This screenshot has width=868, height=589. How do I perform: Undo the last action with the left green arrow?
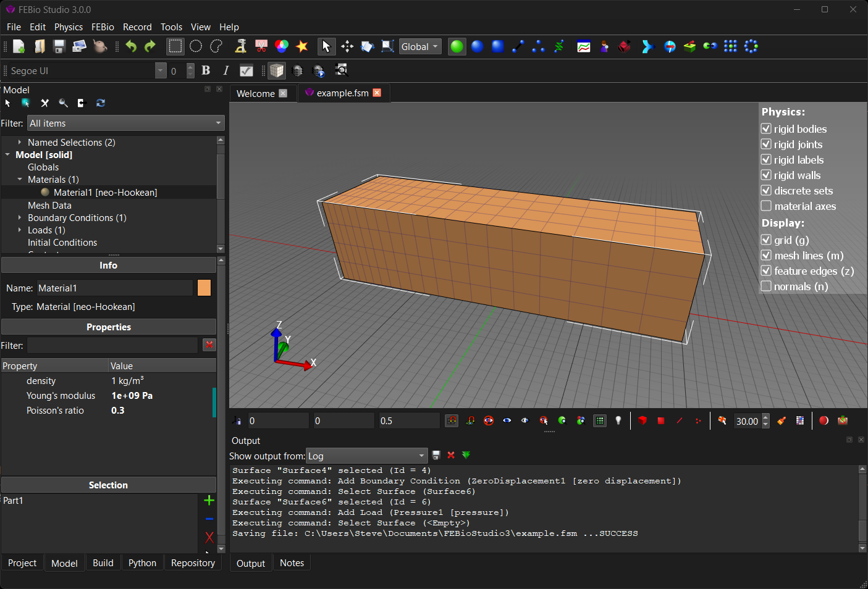tap(131, 46)
